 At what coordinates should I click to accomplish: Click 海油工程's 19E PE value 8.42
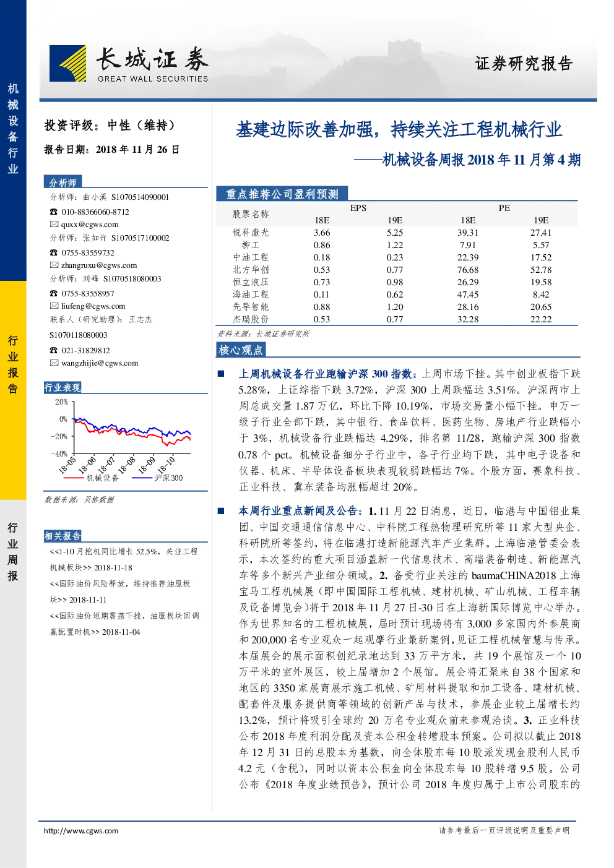coord(541,294)
